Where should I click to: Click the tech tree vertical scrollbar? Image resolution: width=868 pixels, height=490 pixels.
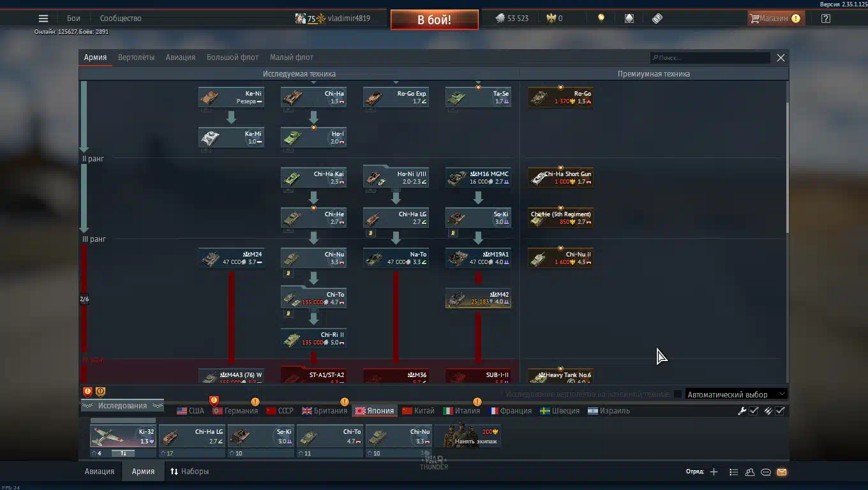point(787,168)
